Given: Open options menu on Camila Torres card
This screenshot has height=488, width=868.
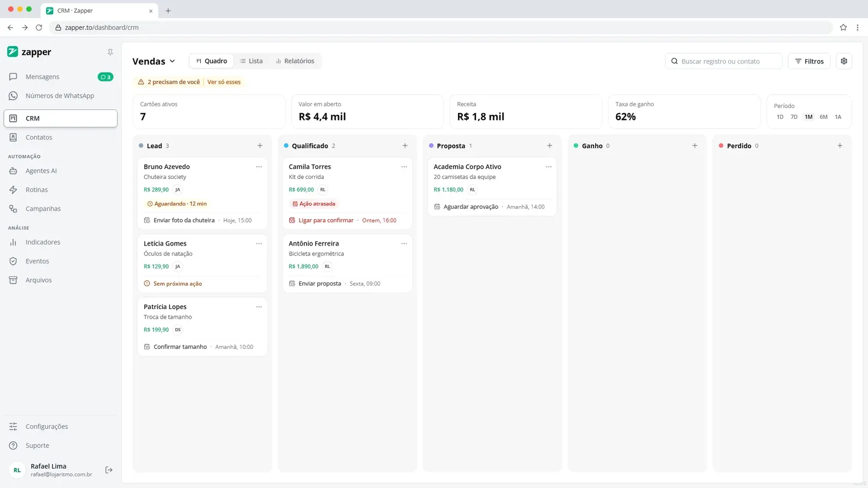Looking at the screenshot, I should point(404,167).
